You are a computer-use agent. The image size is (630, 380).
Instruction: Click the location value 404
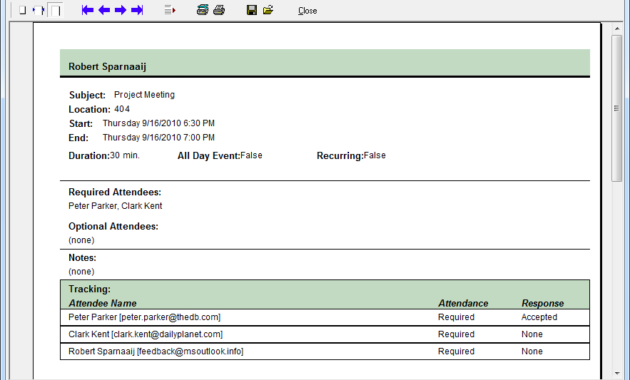(x=122, y=109)
